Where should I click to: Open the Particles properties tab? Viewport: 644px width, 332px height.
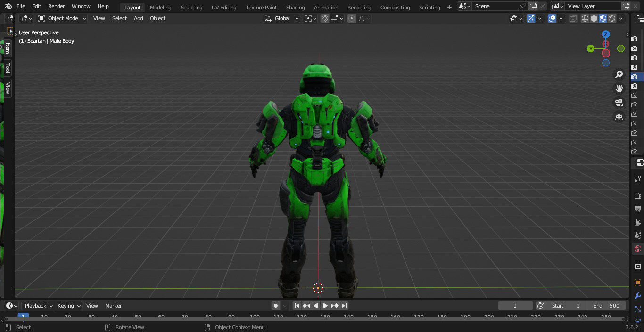click(x=638, y=309)
